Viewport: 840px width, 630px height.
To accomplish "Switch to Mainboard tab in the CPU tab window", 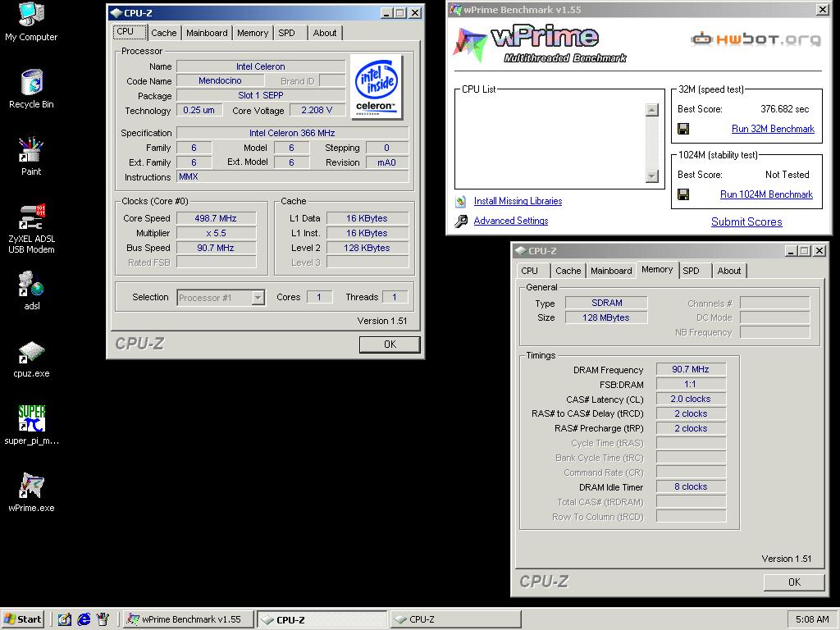I will click(x=207, y=33).
